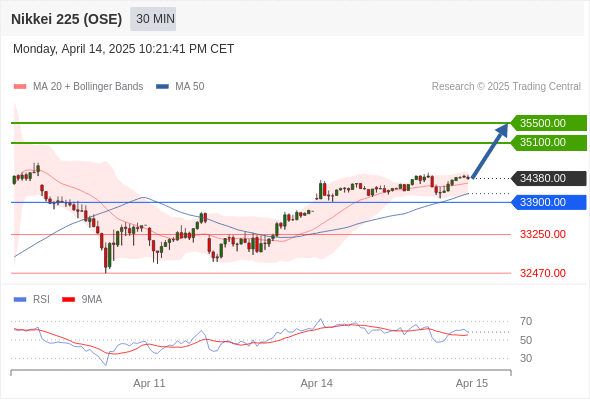The height and width of the screenshot is (400, 590).
Task: Click the 33250.00 support label
Action: (543, 234)
